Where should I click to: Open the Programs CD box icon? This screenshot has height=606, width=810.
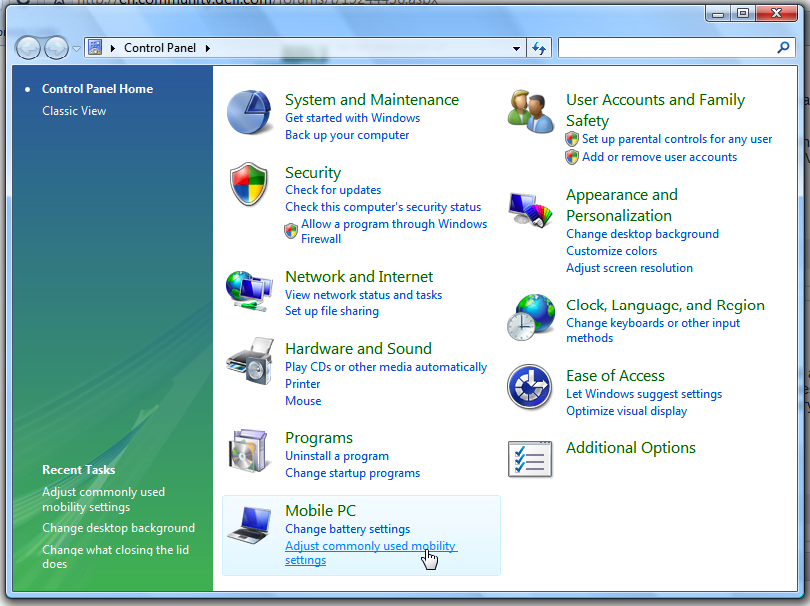tap(249, 450)
